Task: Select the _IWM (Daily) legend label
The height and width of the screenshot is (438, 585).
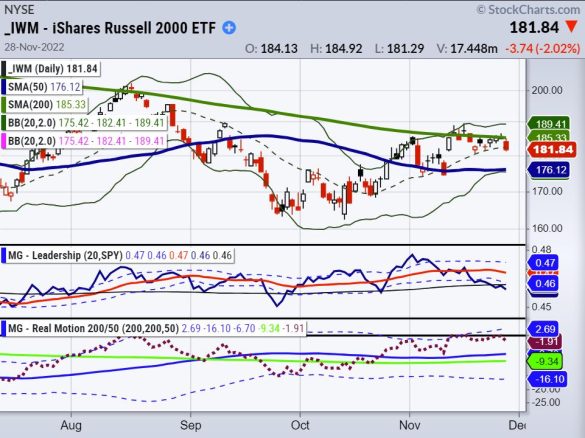Action: (53, 69)
